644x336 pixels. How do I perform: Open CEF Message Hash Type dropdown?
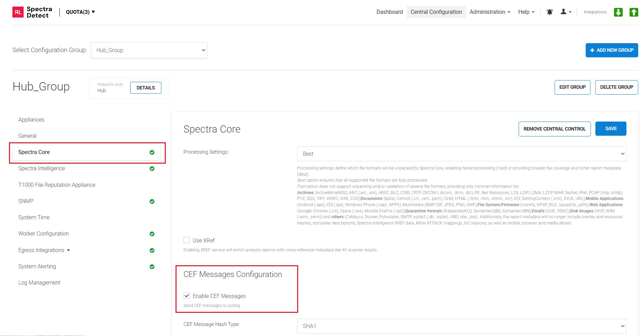462,326
